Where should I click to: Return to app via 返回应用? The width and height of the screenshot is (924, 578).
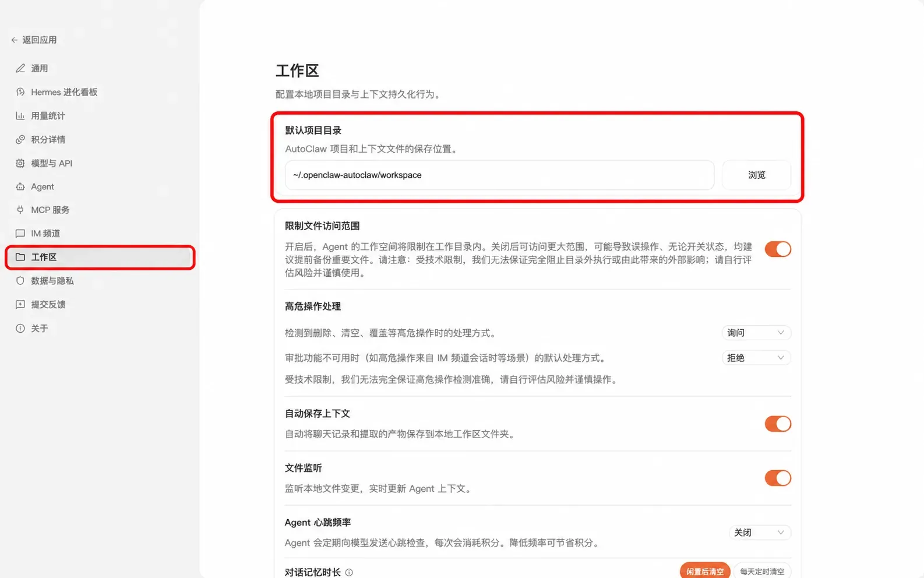pyautogui.click(x=34, y=40)
